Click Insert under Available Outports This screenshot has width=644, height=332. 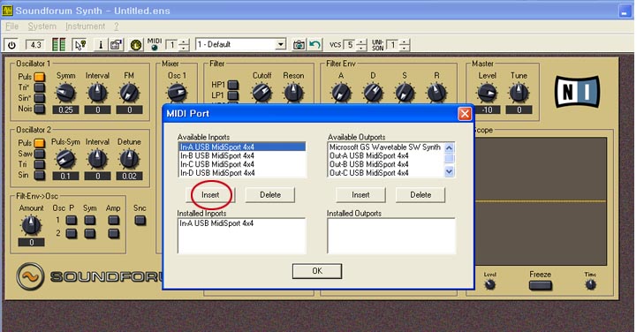pos(360,195)
